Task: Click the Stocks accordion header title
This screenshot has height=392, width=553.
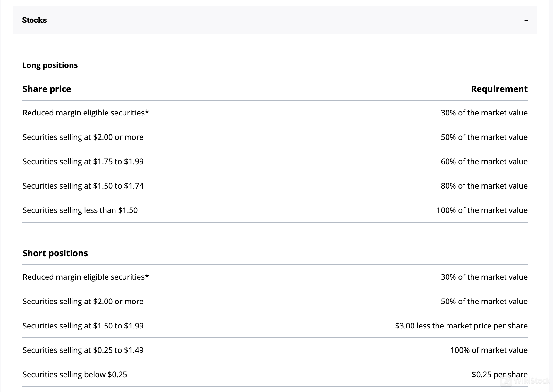Action: pos(34,20)
